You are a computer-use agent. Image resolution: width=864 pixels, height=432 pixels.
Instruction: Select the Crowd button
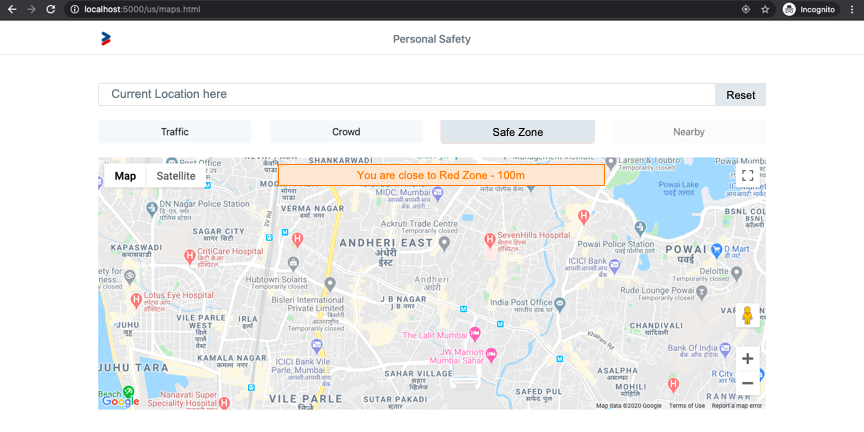click(346, 132)
